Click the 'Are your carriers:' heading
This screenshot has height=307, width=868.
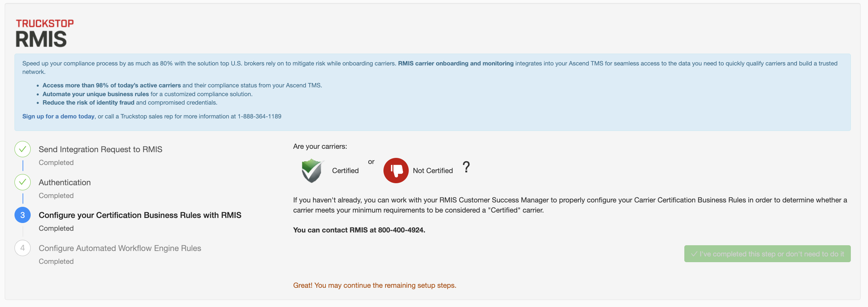(x=320, y=146)
